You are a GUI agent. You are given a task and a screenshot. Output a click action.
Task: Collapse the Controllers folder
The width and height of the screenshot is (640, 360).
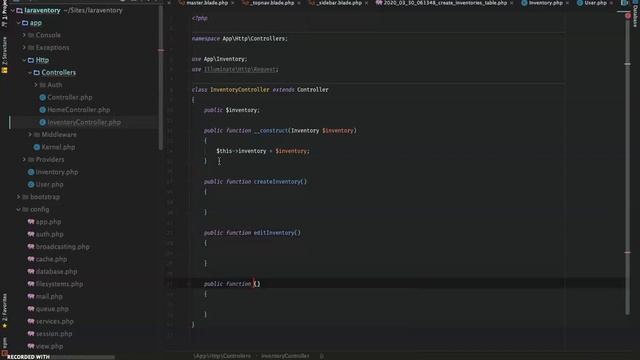pos(30,73)
